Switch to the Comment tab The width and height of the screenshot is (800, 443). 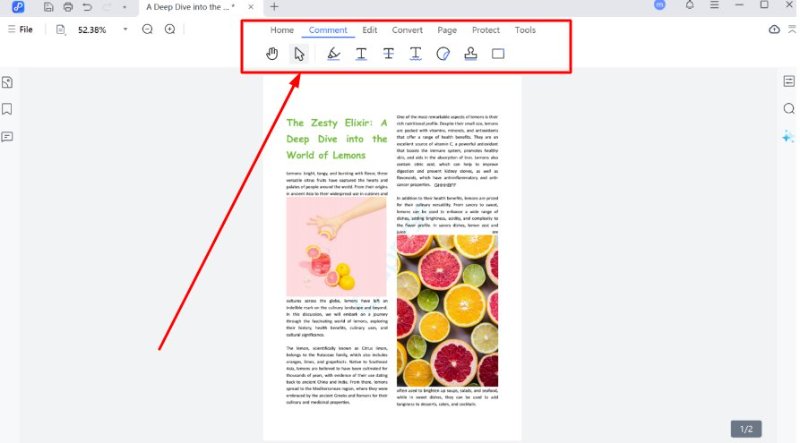click(328, 30)
